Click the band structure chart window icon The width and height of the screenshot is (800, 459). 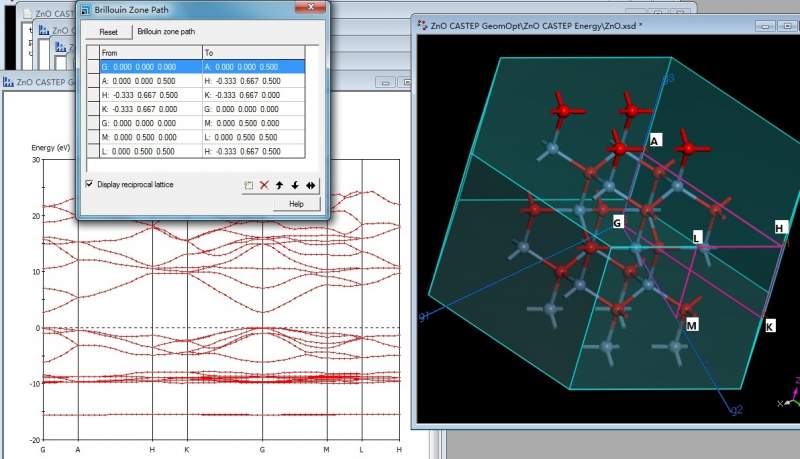click(x=10, y=81)
